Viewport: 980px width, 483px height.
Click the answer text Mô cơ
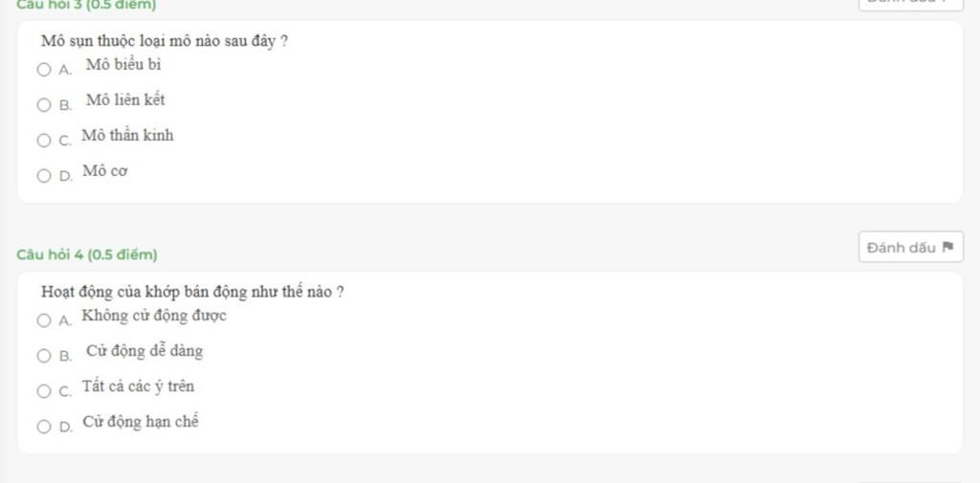click(x=105, y=172)
